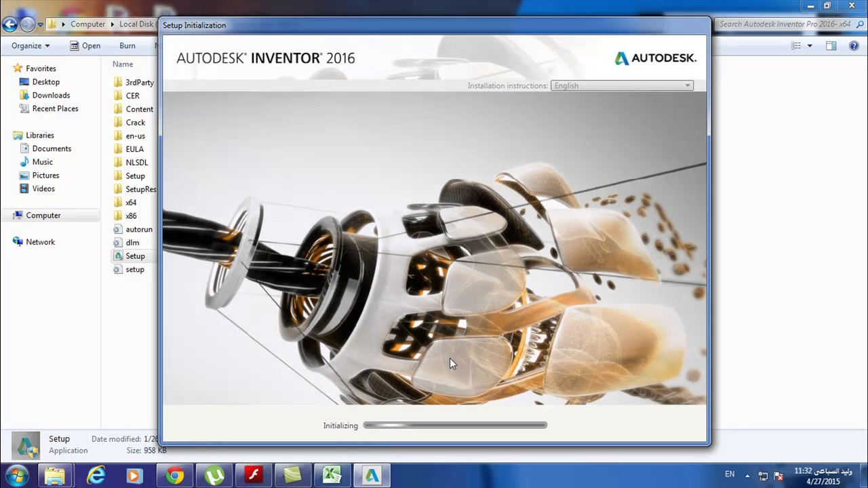Click the green notes app taskbar icon

point(292,476)
